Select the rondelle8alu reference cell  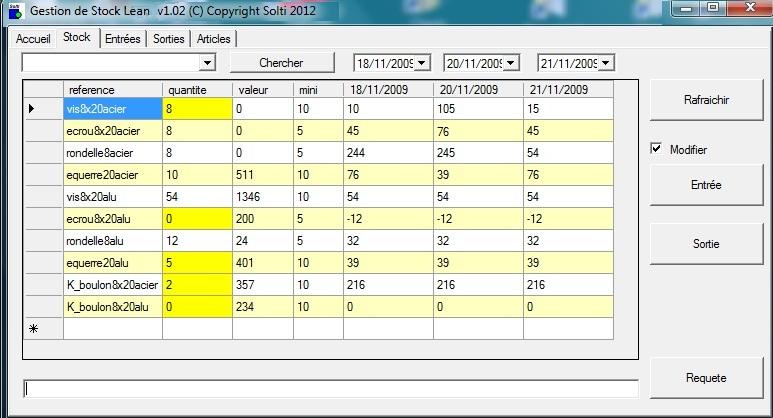click(x=113, y=241)
